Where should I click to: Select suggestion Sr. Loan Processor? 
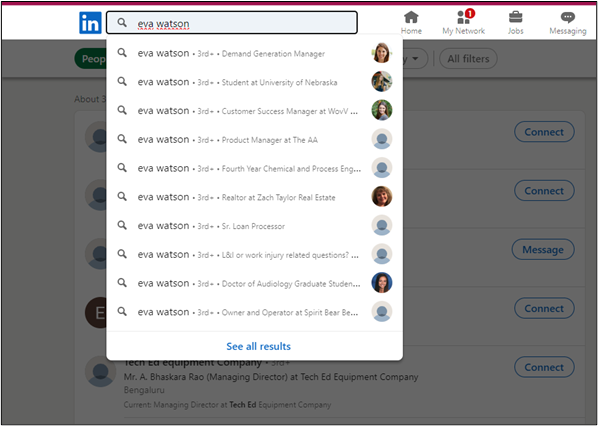tap(254, 226)
